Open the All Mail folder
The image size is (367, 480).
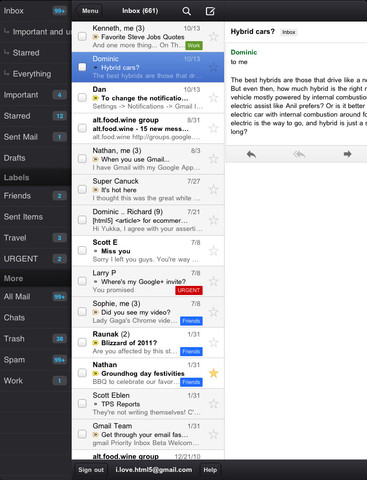[35, 297]
